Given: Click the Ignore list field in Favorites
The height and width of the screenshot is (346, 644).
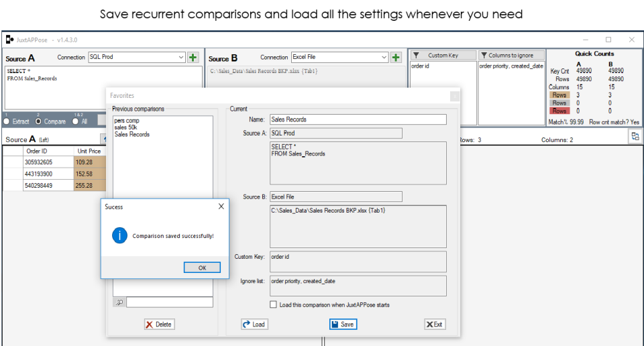Looking at the screenshot, I should [358, 286].
